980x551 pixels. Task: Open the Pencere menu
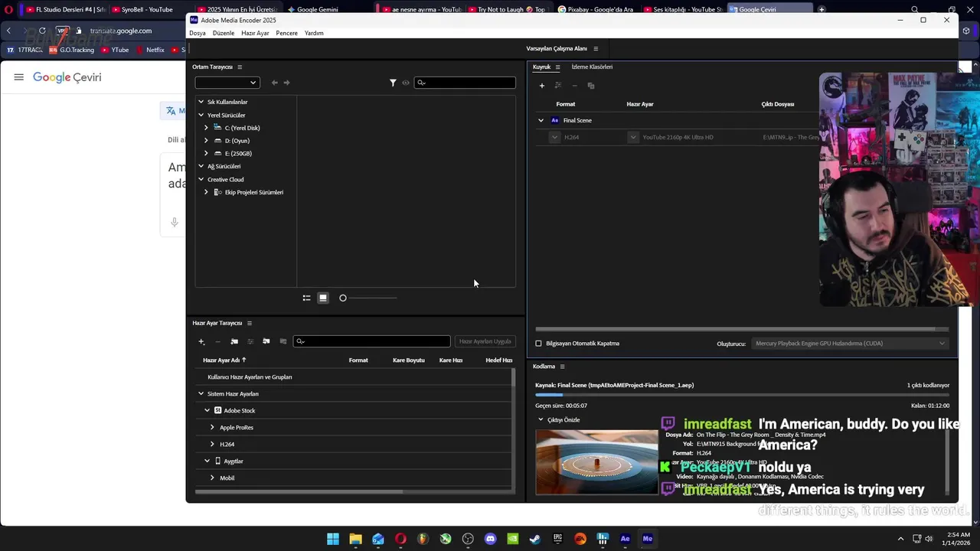286,33
